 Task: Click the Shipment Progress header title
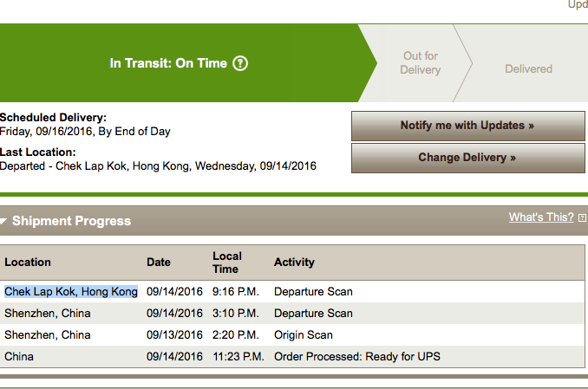point(71,221)
